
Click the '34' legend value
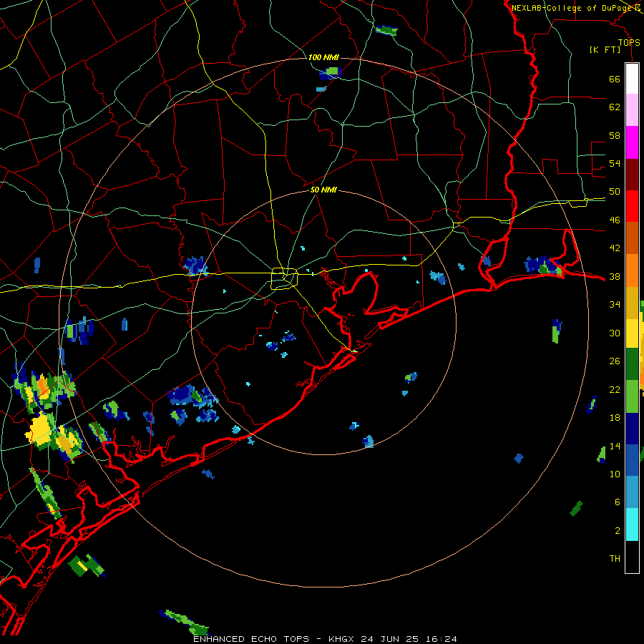tap(615, 305)
